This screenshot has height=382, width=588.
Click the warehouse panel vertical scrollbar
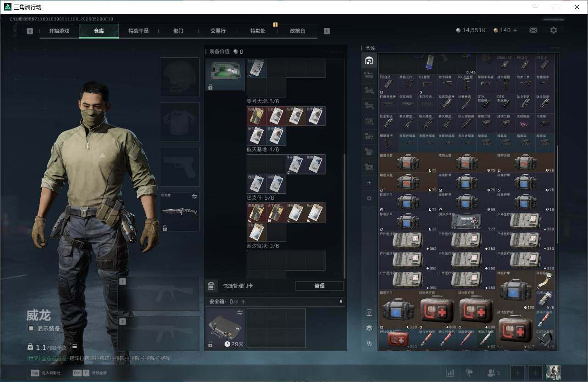click(557, 195)
